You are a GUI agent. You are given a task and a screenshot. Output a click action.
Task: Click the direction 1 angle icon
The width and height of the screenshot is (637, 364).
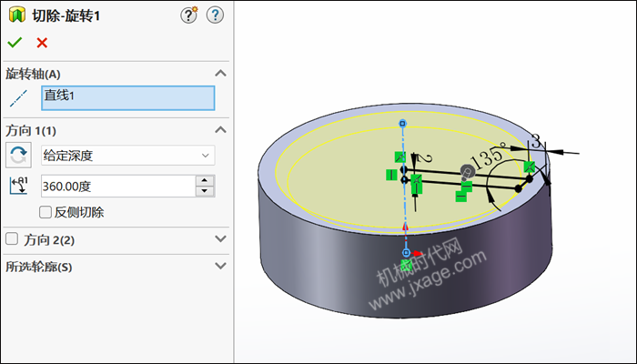click(x=18, y=186)
